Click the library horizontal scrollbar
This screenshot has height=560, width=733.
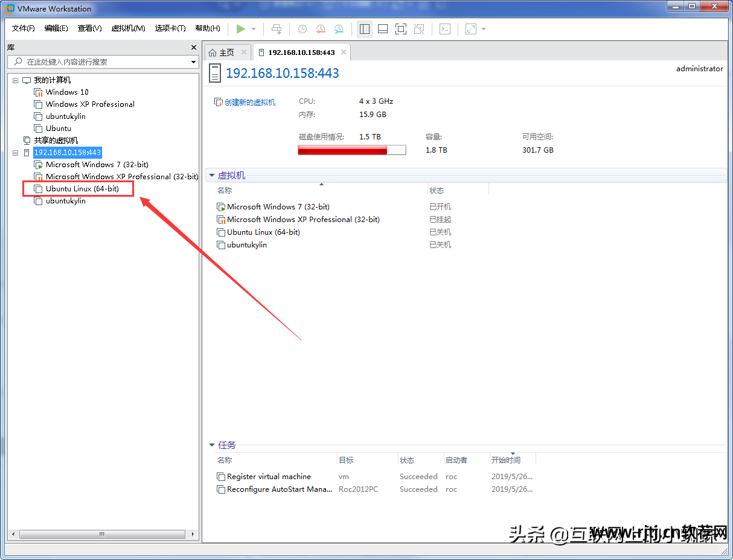pyautogui.click(x=102, y=535)
